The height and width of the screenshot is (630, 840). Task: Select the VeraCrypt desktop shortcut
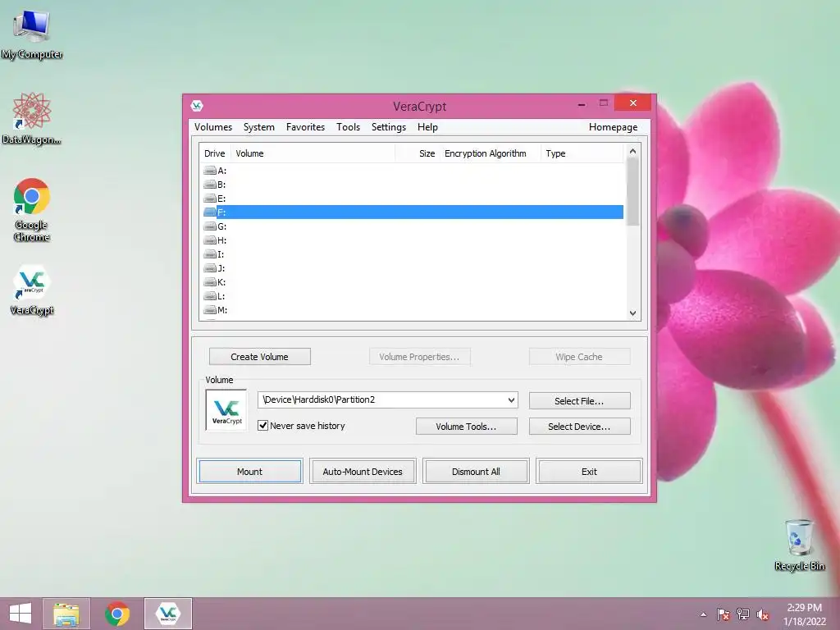[x=32, y=290]
